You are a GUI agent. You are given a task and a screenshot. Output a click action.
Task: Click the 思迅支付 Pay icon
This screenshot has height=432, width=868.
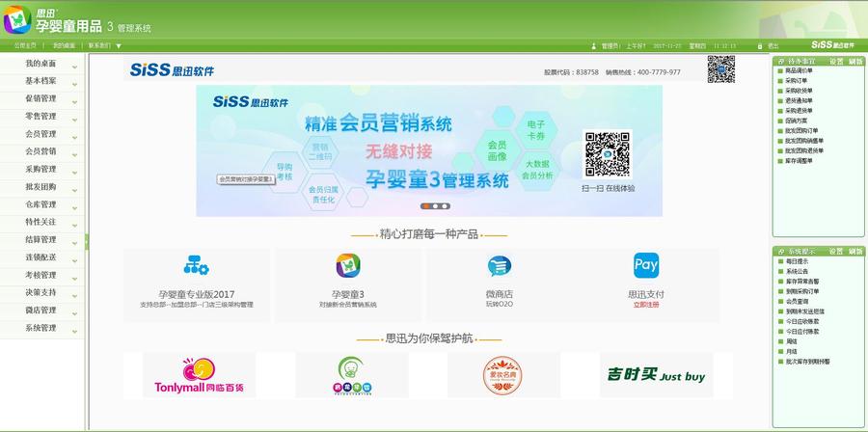[x=646, y=265]
